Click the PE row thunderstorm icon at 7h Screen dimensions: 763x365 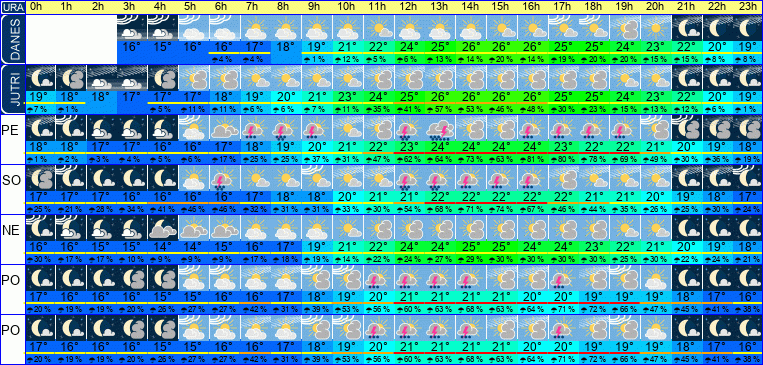point(255,128)
